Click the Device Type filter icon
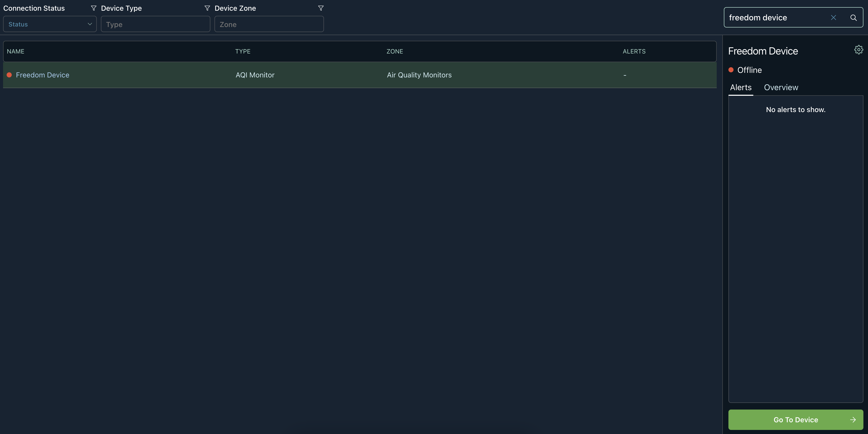868x434 pixels. pos(207,8)
